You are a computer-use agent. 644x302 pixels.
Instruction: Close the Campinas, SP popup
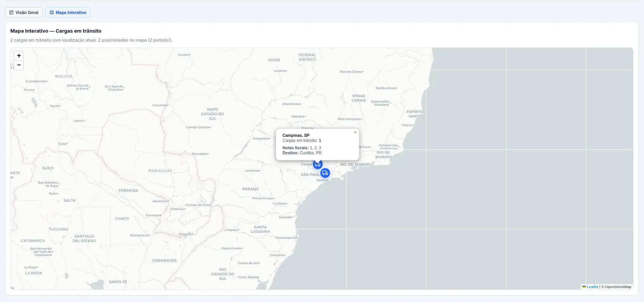click(x=355, y=133)
